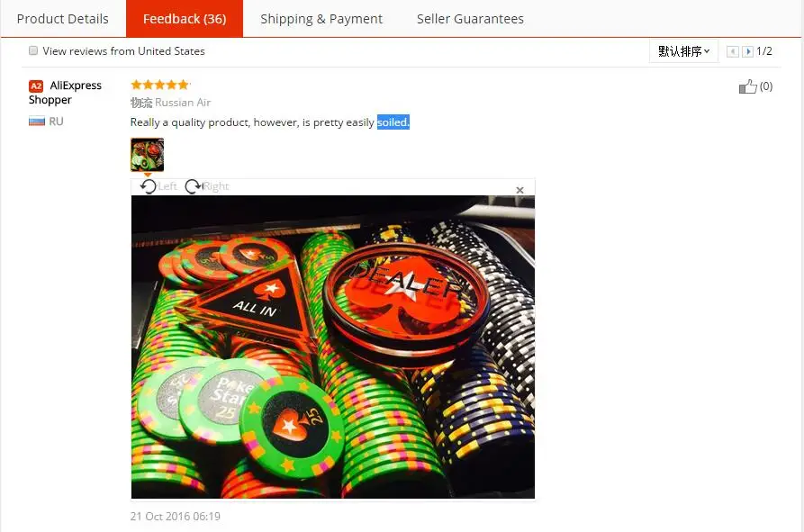Viewport: 804px width, 532px height.
Task: Click the highlighted word soiled
Action: pyautogui.click(x=393, y=122)
